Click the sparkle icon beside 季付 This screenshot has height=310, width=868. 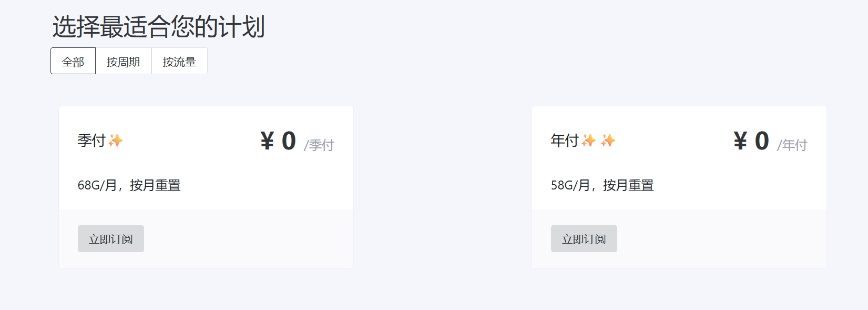pyautogui.click(x=116, y=141)
